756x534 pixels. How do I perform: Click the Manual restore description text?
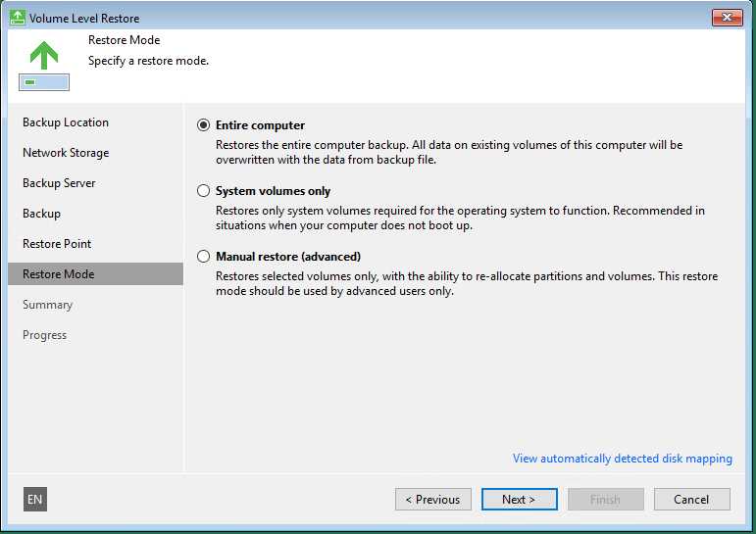pos(467,283)
